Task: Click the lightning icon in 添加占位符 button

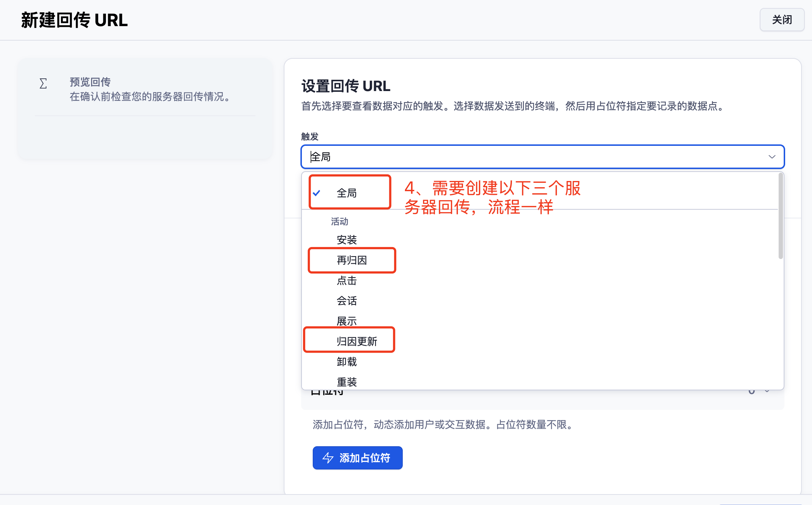Action: 328,458
